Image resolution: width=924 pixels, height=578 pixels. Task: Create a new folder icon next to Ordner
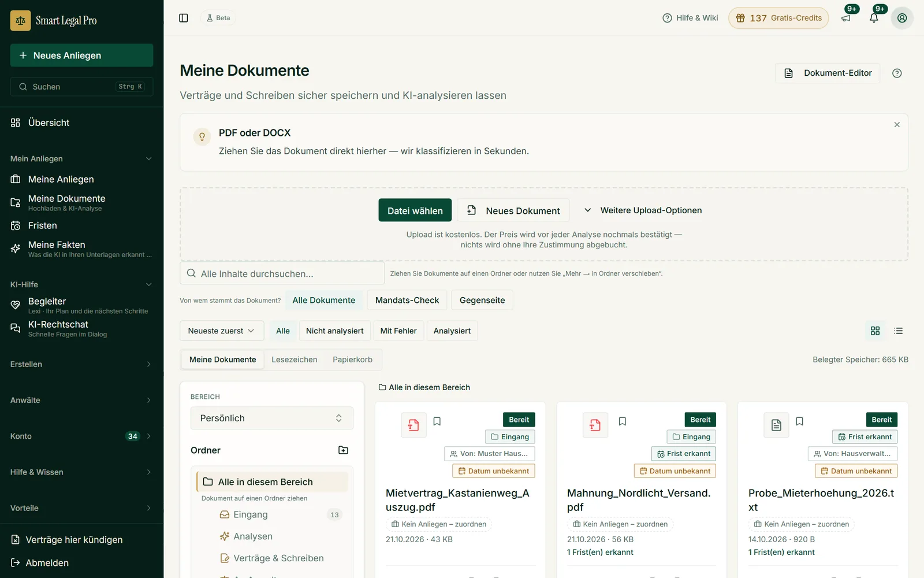pos(343,450)
